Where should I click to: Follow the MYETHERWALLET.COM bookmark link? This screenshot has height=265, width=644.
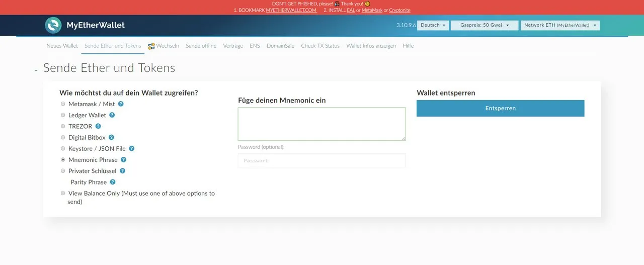click(291, 10)
